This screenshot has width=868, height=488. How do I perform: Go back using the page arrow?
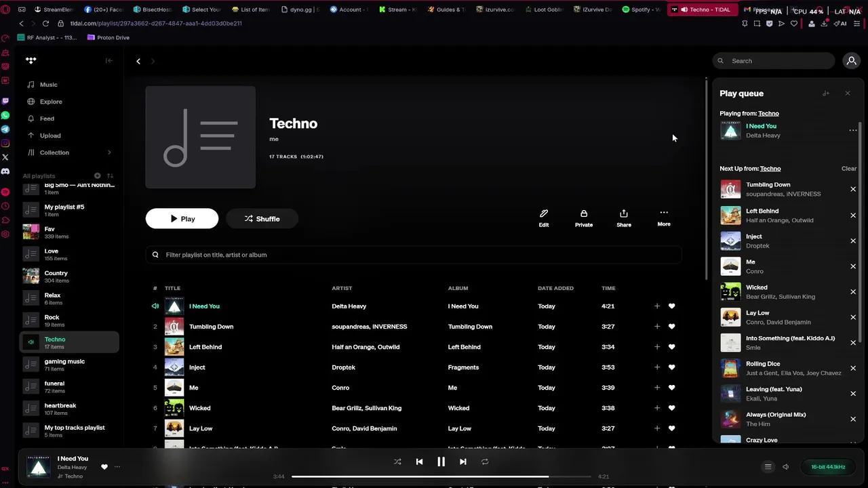[138, 61]
